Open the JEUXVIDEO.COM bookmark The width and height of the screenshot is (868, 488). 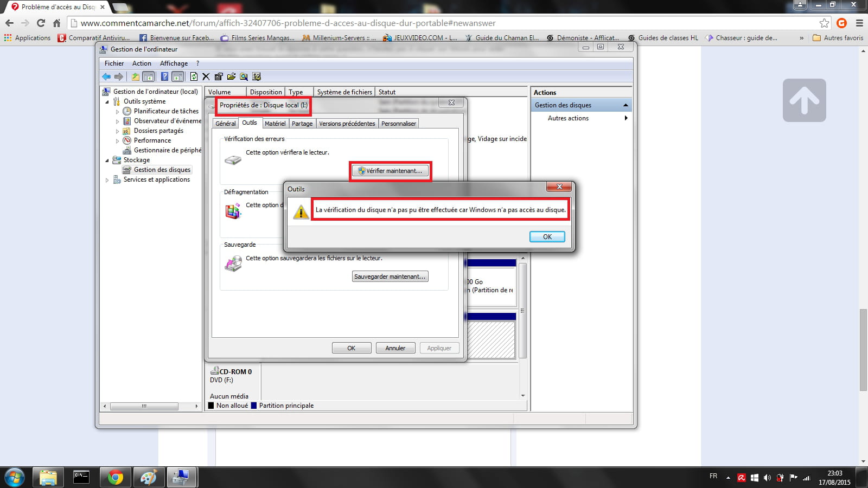(420, 38)
